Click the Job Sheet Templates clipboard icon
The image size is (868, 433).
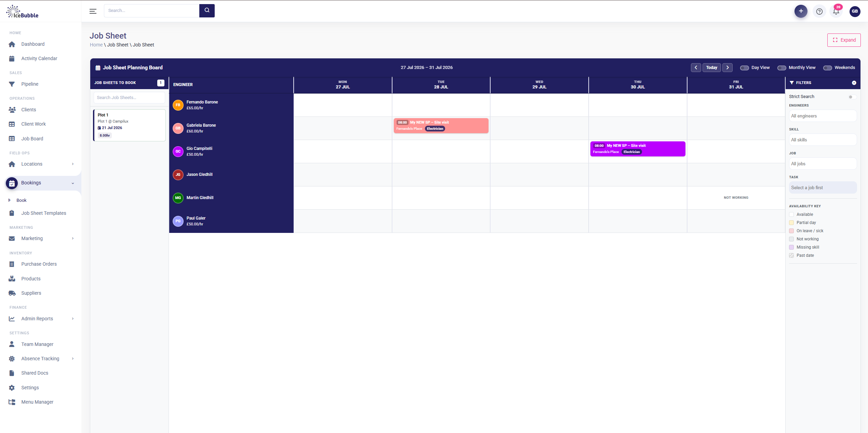click(x=12, y=213)
